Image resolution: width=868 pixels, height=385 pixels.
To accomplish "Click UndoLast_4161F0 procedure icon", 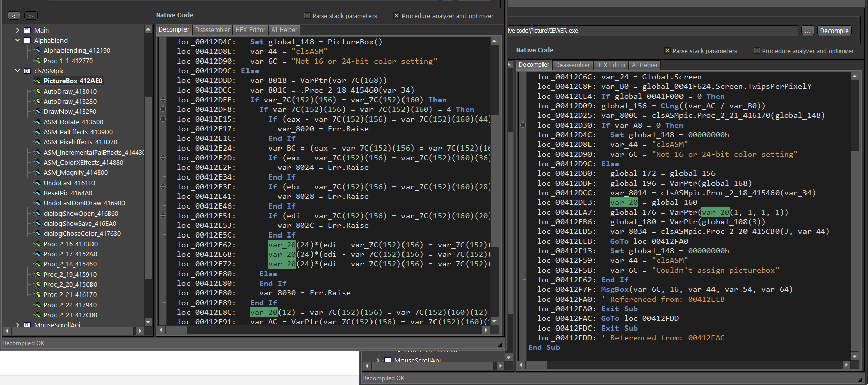I will pos(37,183).
